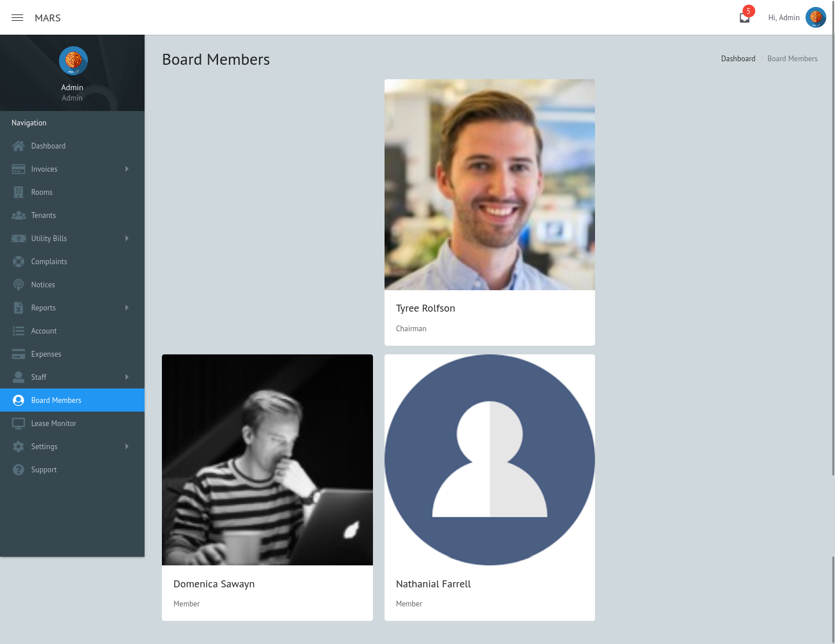
Task: Expand the Utility Bills submenu arrow
Action: 127,238
